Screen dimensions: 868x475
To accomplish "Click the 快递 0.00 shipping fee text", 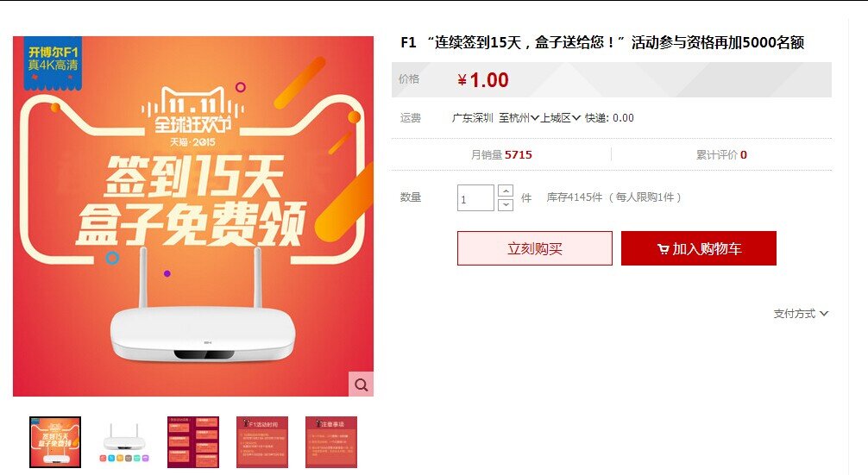I will tap(609, 118).
